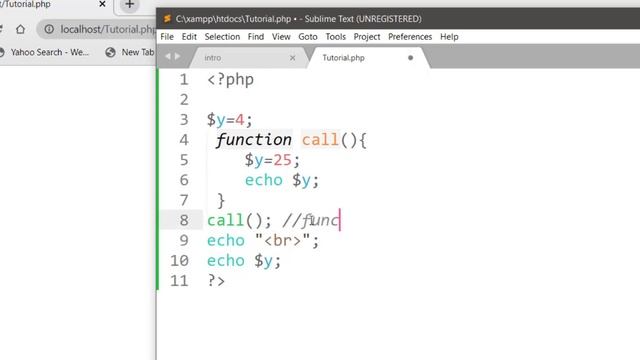Open the Project menu
This screenshot has width=640, height=360.
point(367,37)
